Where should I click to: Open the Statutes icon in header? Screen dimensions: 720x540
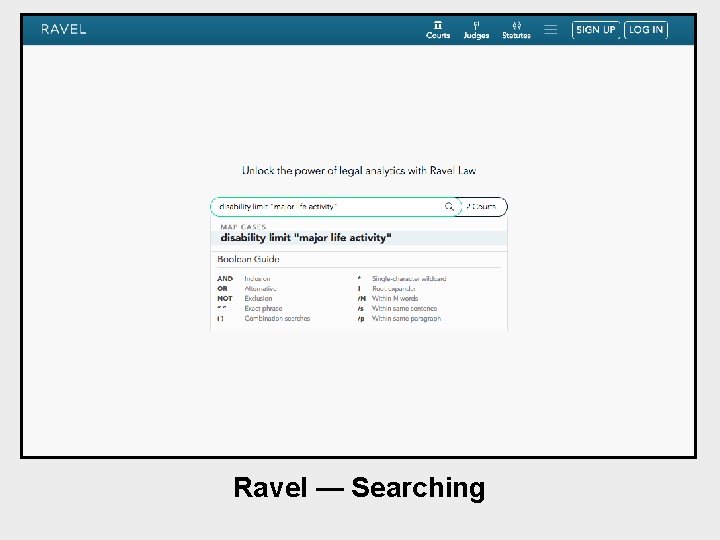click(x=516, y=30)
